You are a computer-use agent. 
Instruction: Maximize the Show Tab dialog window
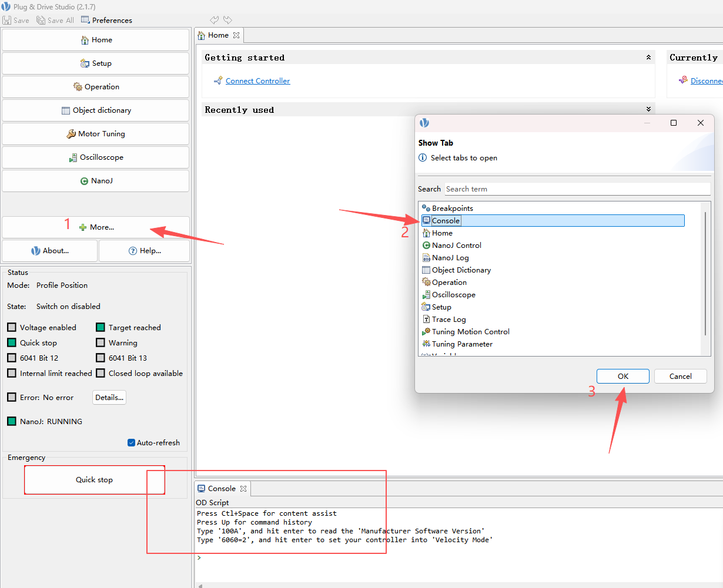click(x=674, y=123)
